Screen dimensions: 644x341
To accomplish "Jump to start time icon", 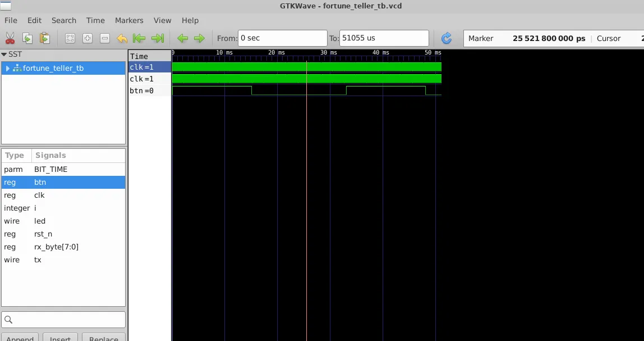I will pos(139,38).
